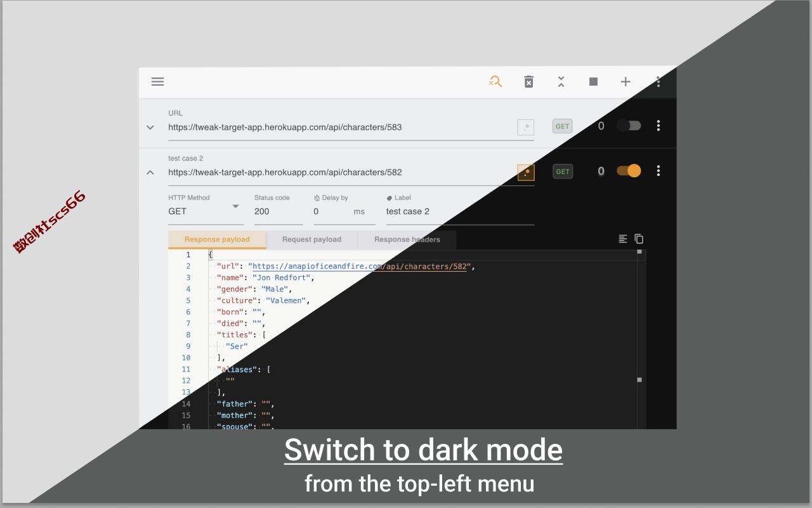Open the anapioficeandfire.com URL link in editor
This screenshot has width=812, height=508.
(x=360, y=267)
